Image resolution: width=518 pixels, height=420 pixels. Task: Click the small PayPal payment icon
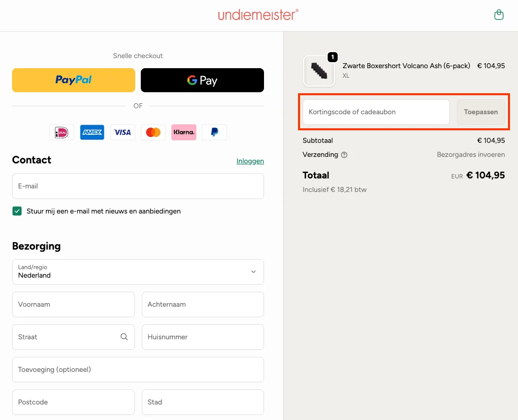point(214,132)
